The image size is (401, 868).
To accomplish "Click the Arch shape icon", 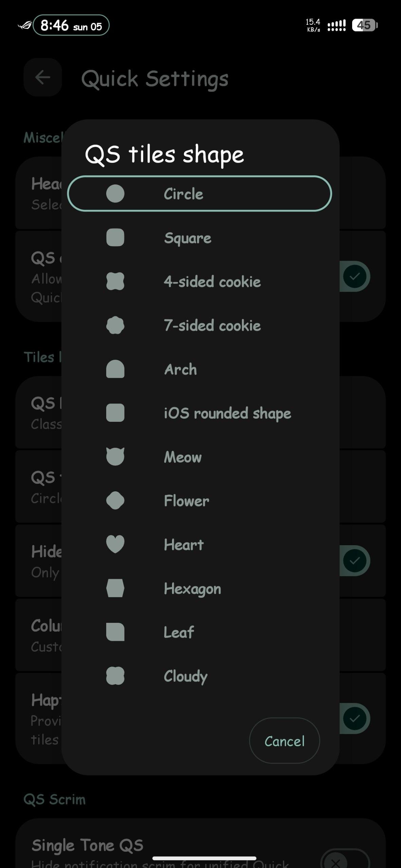I will (115, 369).
